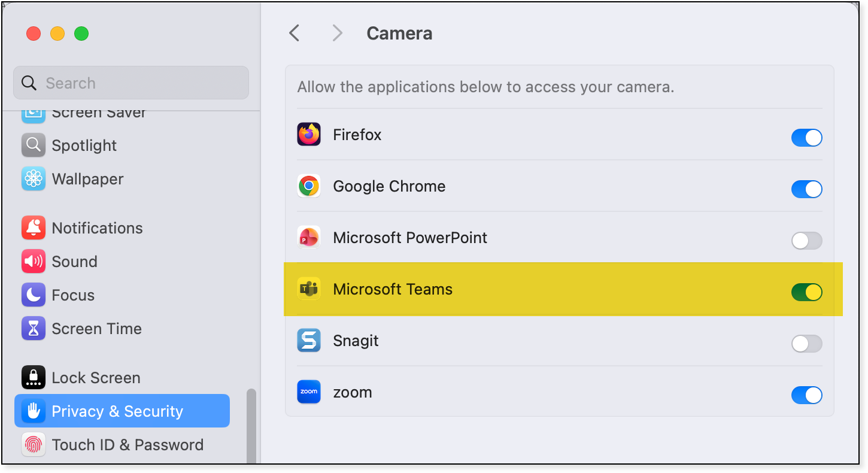Click the Touch ID fingerprint icon

[x=34, y=445]
